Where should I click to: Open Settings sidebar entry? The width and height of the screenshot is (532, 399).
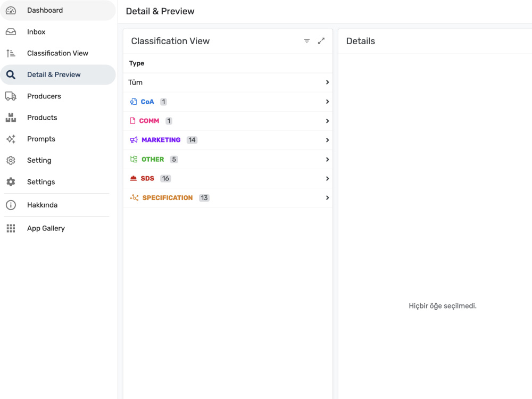tap(58, 182)
